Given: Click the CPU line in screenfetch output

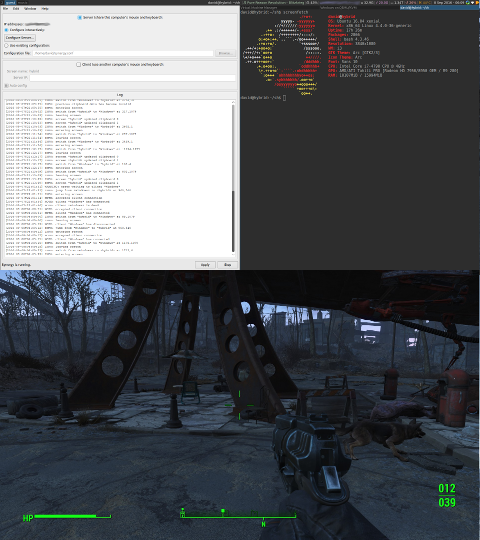Looking at the screenshot, I should click(x=366, y=66).
